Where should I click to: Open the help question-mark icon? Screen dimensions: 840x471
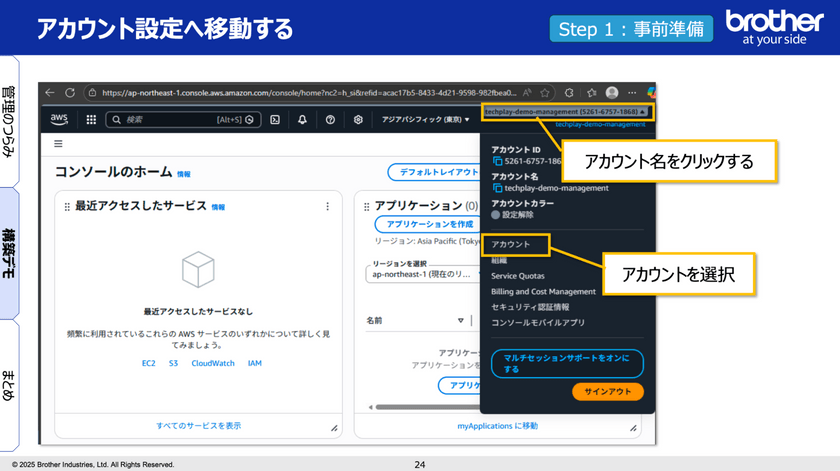[330, 119]
